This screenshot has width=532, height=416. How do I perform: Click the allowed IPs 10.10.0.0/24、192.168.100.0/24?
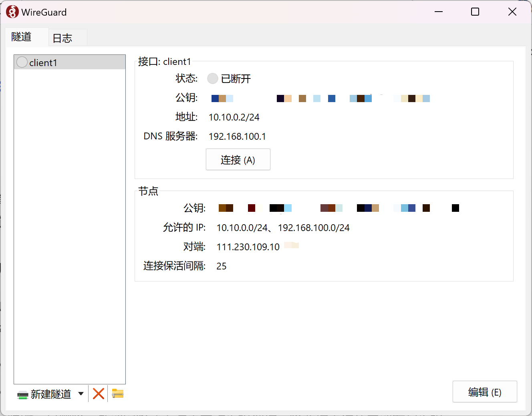[283, 228]
